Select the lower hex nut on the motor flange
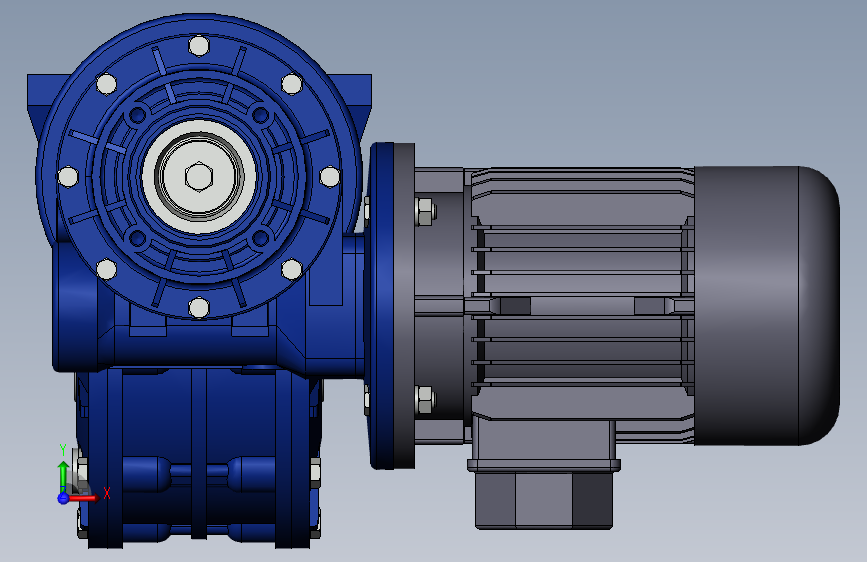Screen dimensions: 867x562 tap(425, 399)
